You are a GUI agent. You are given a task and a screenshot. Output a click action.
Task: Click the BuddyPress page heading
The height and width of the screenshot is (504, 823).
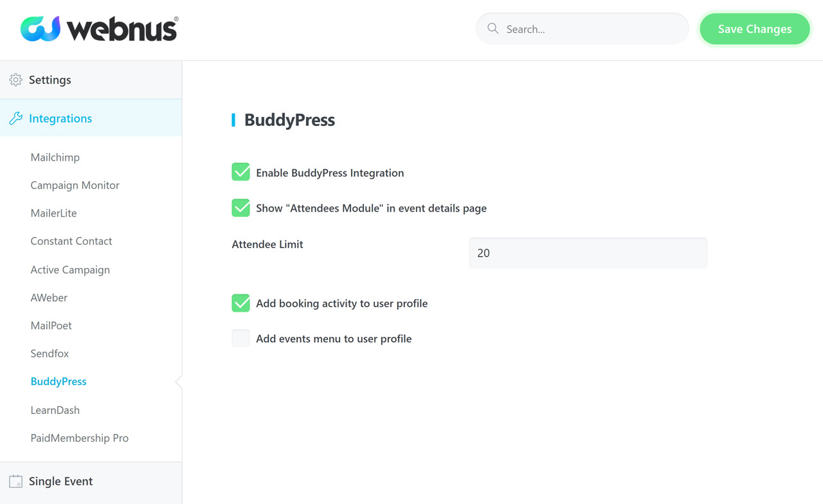click(289, 120)
